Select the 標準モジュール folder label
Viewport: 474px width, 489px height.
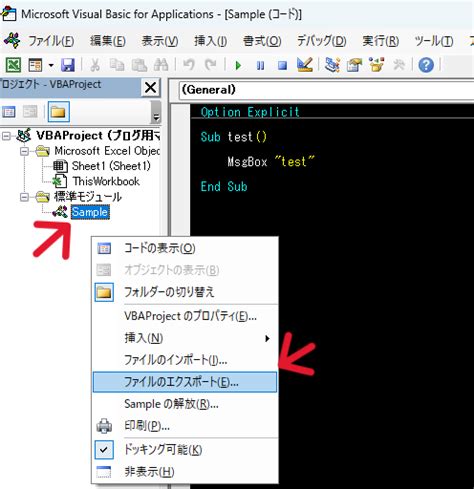coord(88,197)
